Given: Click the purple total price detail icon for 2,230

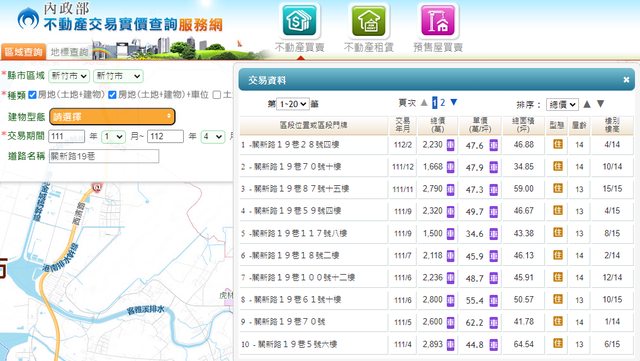Looking at the screenshot, I should pyautogui.click(x=450, y=145).
